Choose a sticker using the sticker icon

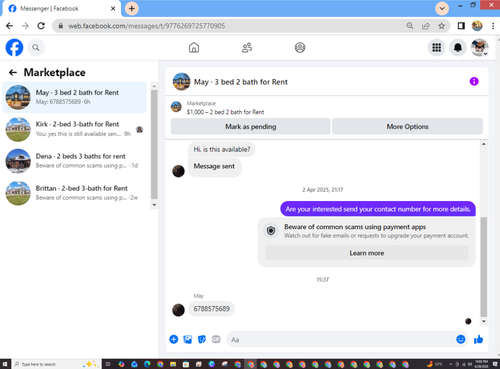pos(202,339)
